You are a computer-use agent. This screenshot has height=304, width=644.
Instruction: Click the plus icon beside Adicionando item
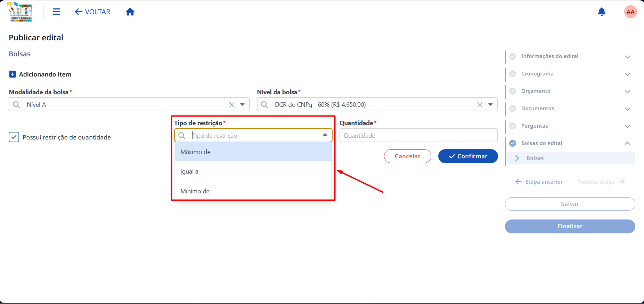(x=13, y=74)
